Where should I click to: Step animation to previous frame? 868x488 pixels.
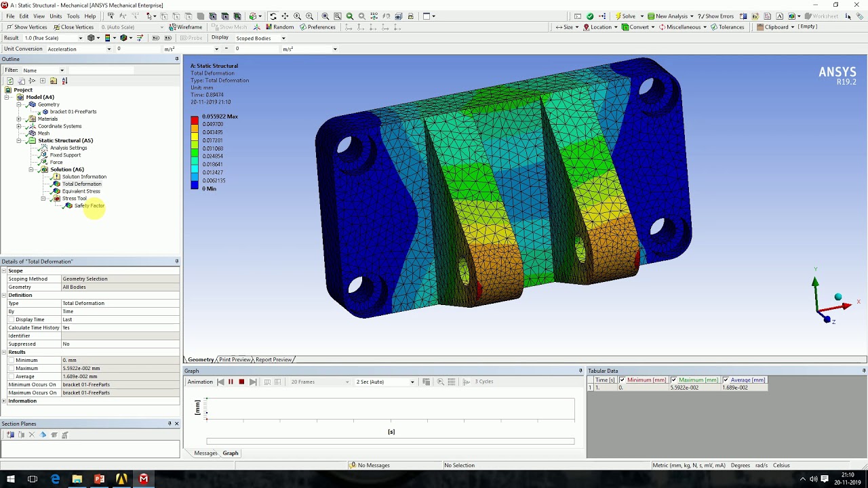220,382
